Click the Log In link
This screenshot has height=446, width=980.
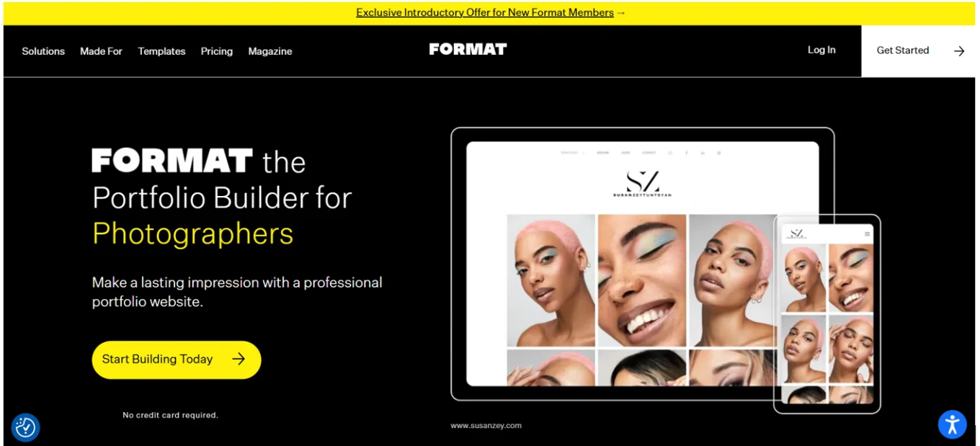click(821, 50)
